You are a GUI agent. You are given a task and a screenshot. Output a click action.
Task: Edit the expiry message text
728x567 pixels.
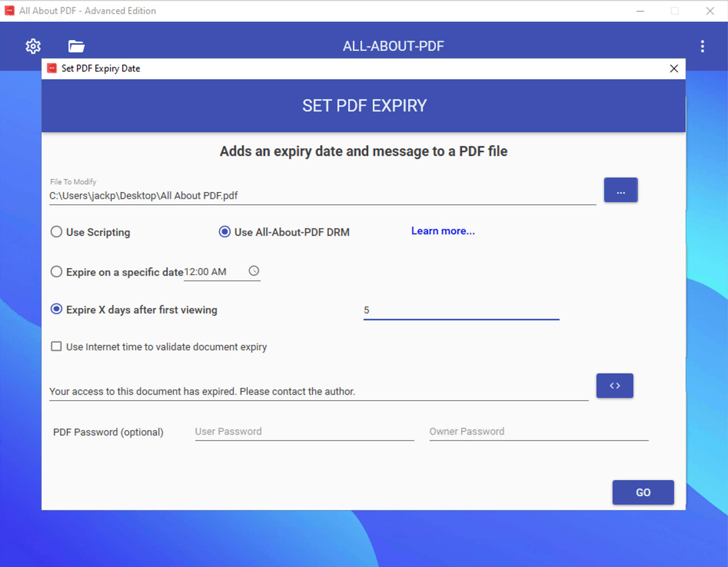tap(307, 391)
